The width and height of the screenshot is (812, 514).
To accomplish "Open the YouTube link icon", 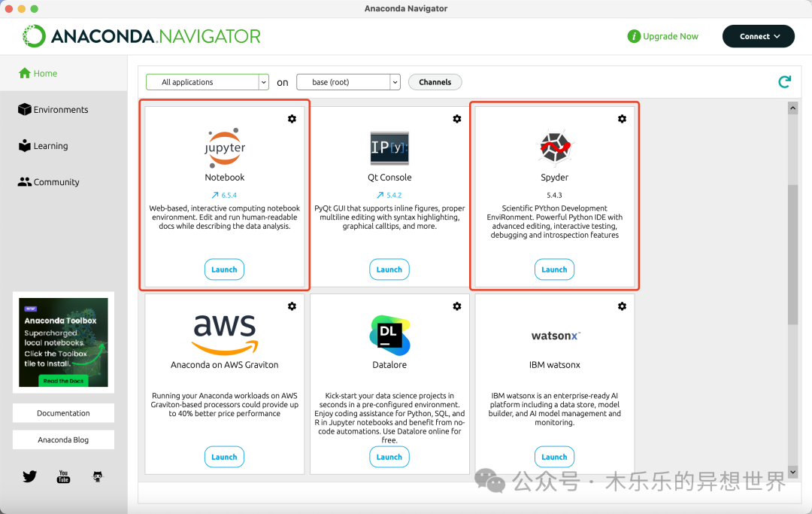I will (63, 476).
